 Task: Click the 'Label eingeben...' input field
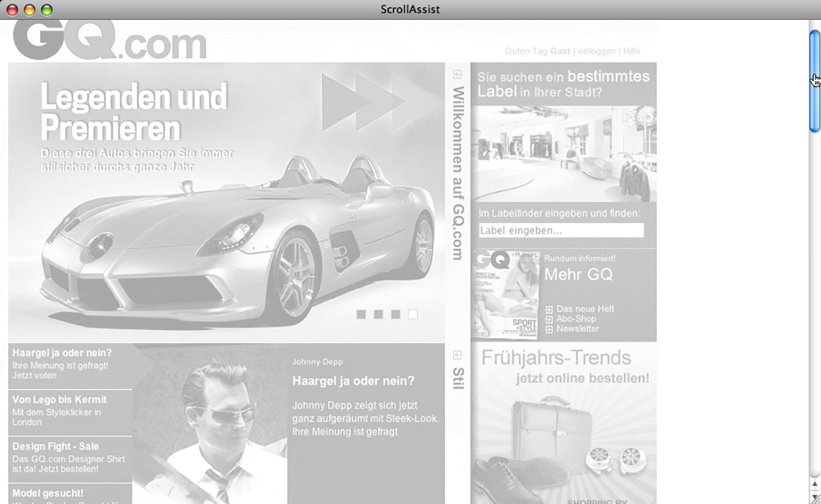tap(561, 230)
